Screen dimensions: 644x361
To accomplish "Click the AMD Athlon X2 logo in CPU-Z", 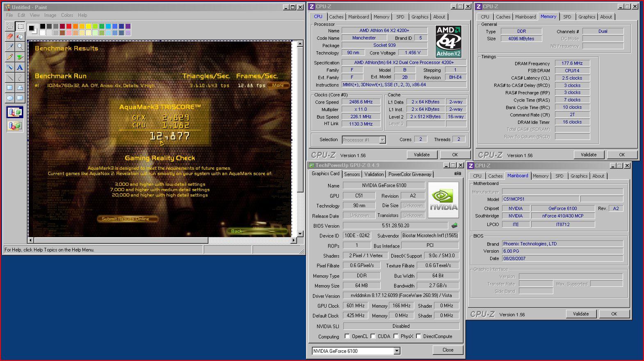I will point(448,41).
